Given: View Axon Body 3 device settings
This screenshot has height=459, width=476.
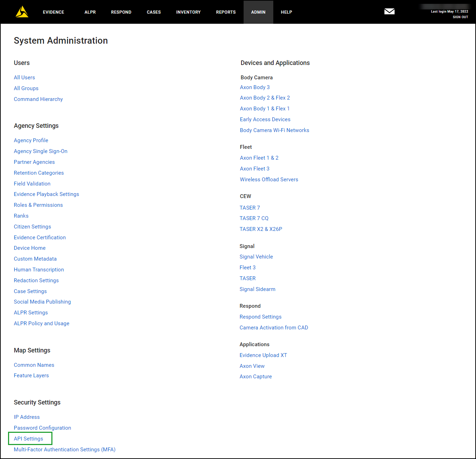Looking at the screenshot, I should [x=254, y=87].
